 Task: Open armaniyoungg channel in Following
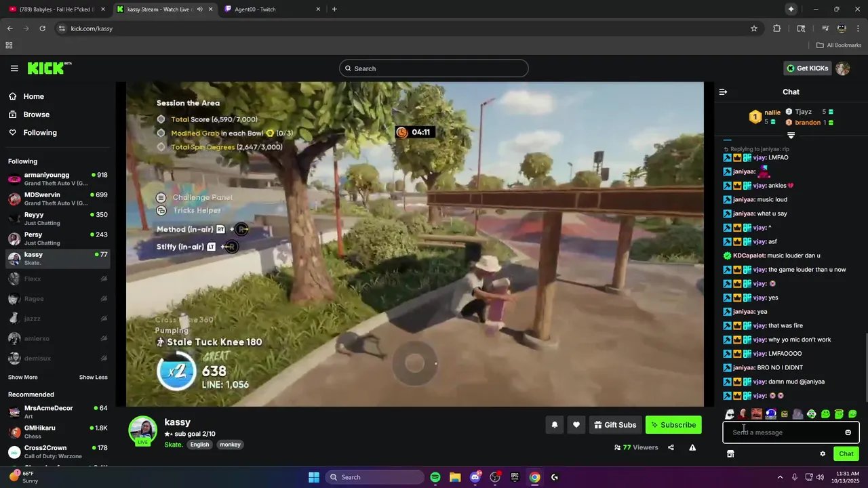tap(58, 179)
